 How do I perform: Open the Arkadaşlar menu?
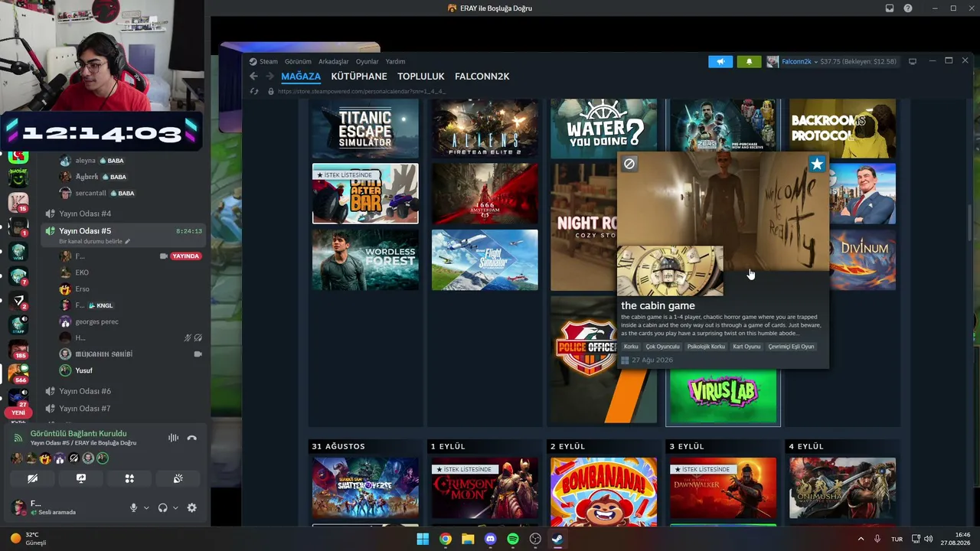333,61
